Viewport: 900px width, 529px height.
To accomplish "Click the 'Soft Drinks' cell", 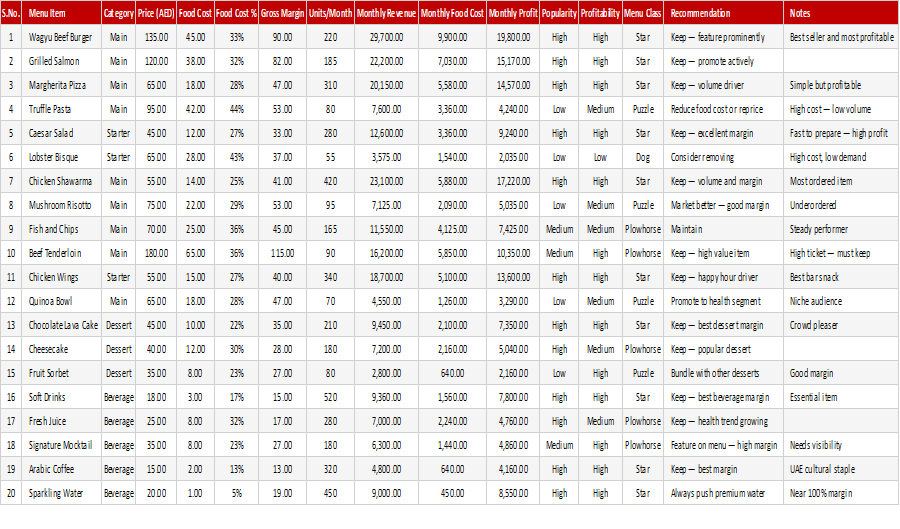I will pyautogui.click(x=61, y=397).
